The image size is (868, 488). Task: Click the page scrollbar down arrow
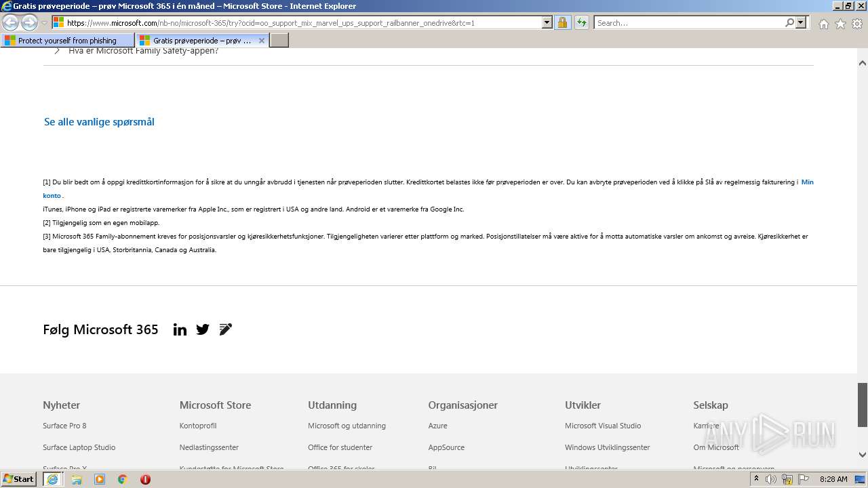863,455
